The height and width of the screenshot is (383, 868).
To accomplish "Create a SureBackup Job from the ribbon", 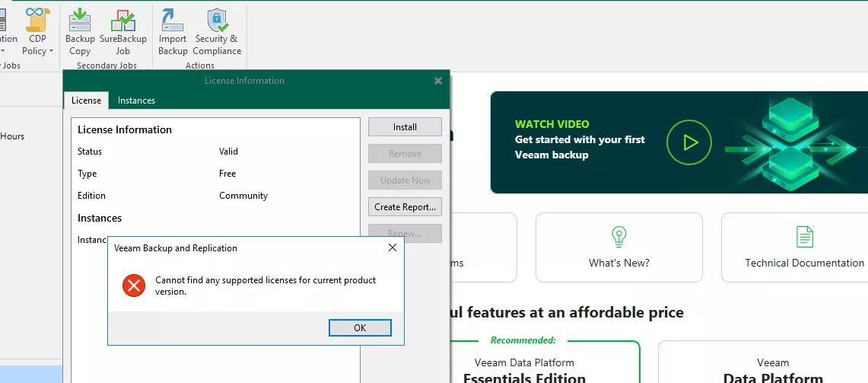I will tap(123, 31).
